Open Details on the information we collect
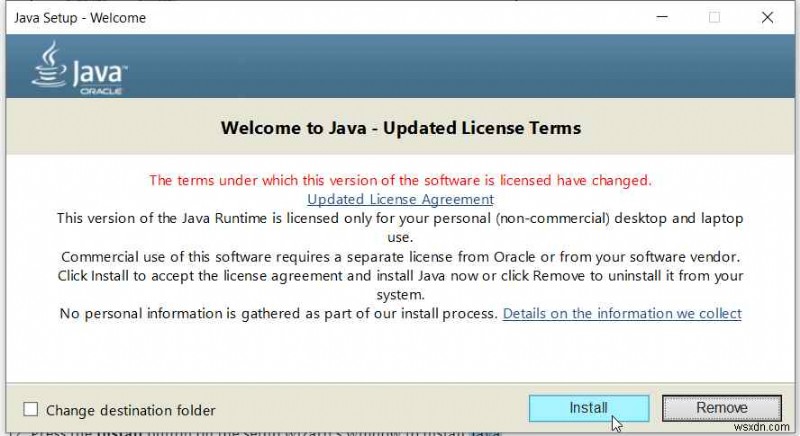Screen dimensions: 800x436 (622, 313)
